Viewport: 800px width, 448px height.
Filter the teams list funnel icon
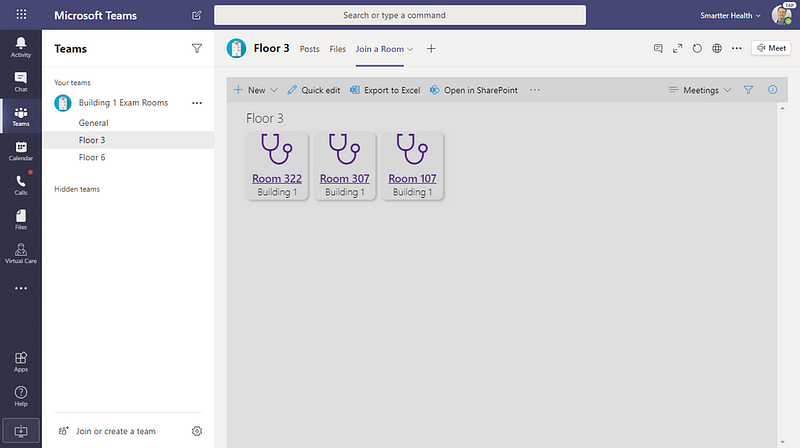[x=196, y=48]
